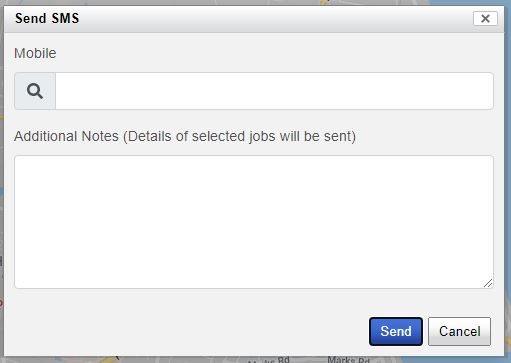511x363 pixels.
Task: Click the map area beside the dialog's left edge
Action: 2,180
